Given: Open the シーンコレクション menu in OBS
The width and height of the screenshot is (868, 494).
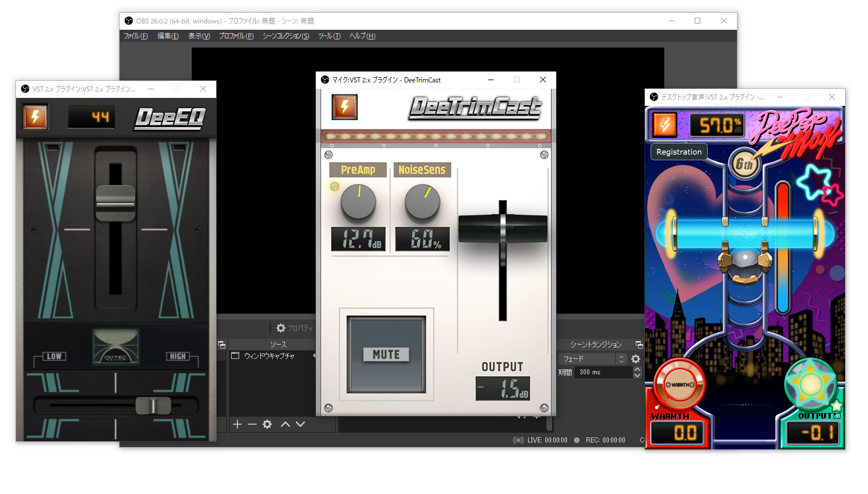Looking at the screenshot, I should pyautogui.click(x=286, y=36).
